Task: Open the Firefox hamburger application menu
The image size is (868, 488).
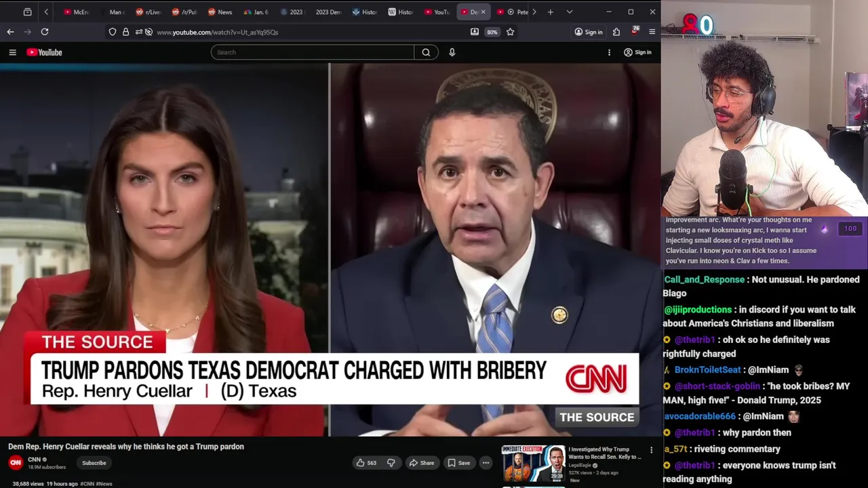Action: (652, 32)
